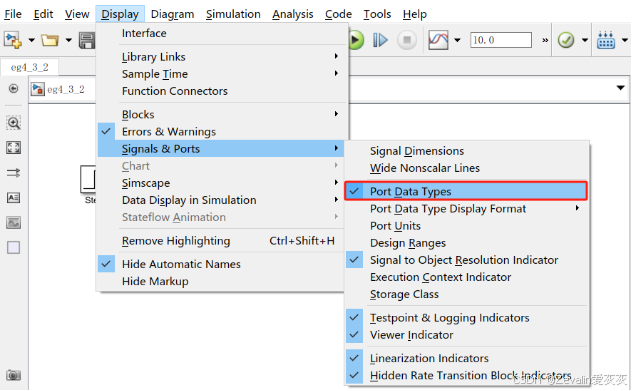This screenshot has width=632, height=391.
Task: Click the Stop simulation icon
Action: click(x=407, y=40)
